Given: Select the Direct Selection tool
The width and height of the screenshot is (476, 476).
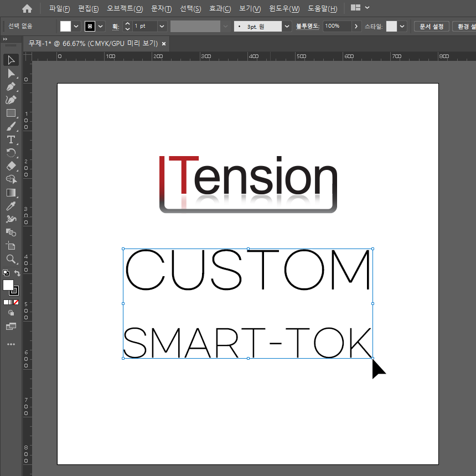Looking at the screenshot, I should 11,73.
